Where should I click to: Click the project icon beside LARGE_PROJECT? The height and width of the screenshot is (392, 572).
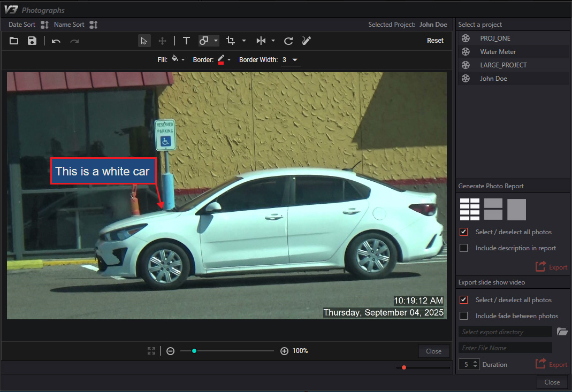[466, 65]
